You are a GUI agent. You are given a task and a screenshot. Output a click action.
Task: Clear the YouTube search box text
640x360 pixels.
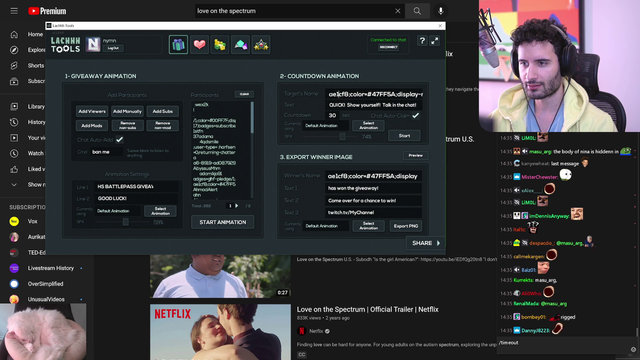tap(398, 11)
